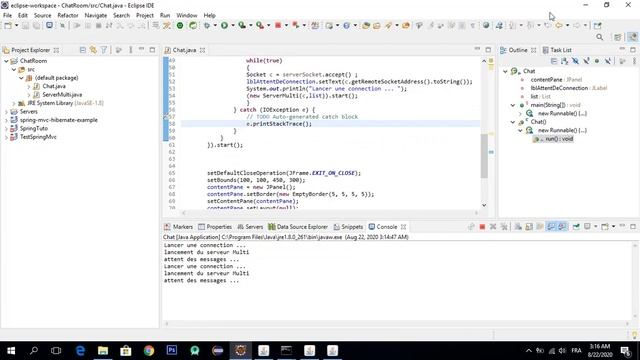Switch to the Properties tab
Viewport: 640px width, 360px height.
tap(215, 227)
